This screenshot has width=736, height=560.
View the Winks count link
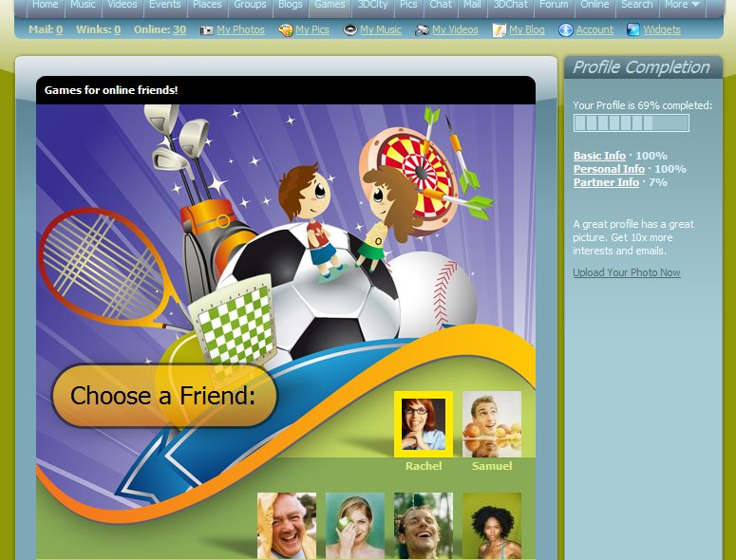tap(117, 30)
